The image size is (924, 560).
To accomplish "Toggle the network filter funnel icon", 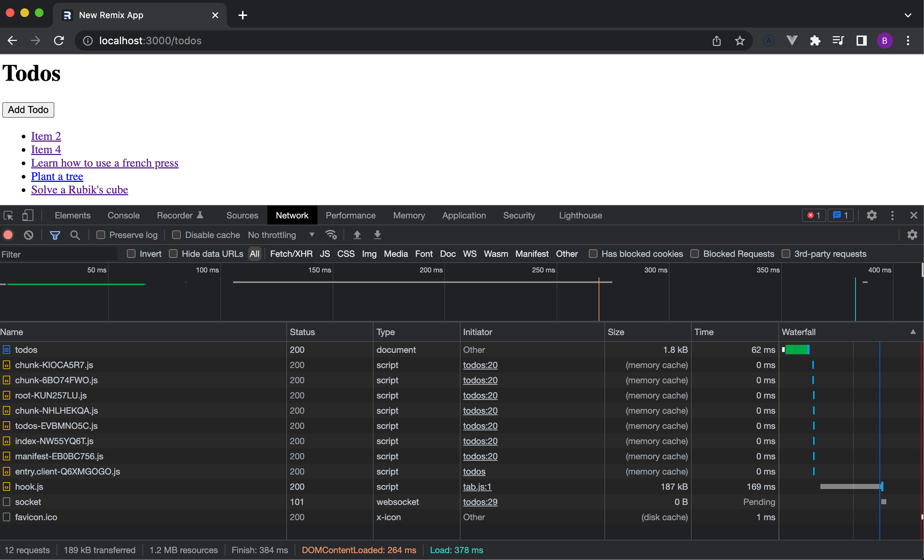I will [55, 235].
